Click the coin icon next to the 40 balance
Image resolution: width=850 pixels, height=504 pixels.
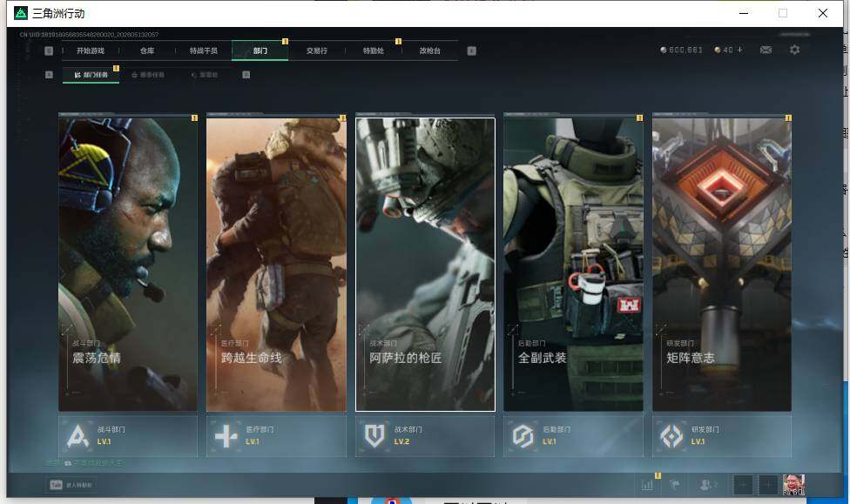click(x=718, y=50)
